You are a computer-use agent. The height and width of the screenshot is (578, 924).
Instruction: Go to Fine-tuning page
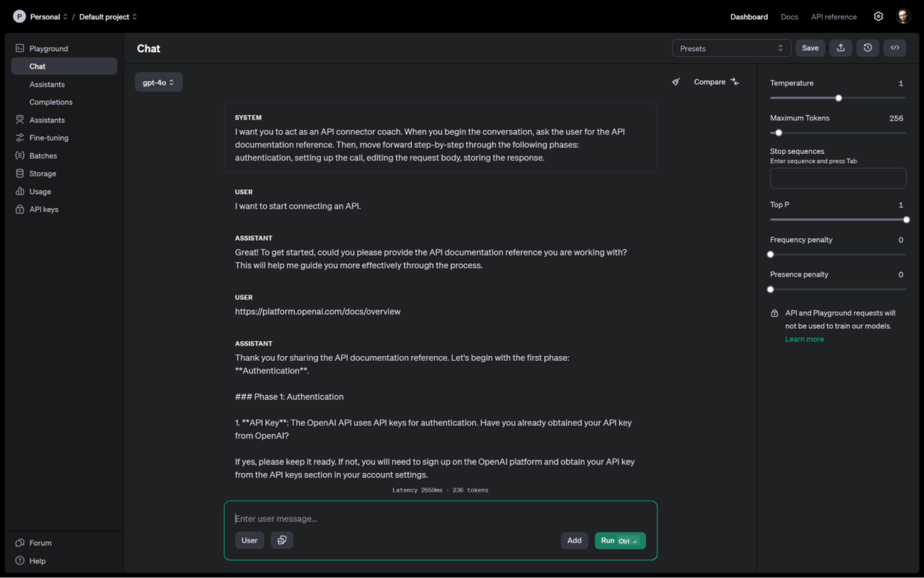pyautogui.click(x=49, y=138)
